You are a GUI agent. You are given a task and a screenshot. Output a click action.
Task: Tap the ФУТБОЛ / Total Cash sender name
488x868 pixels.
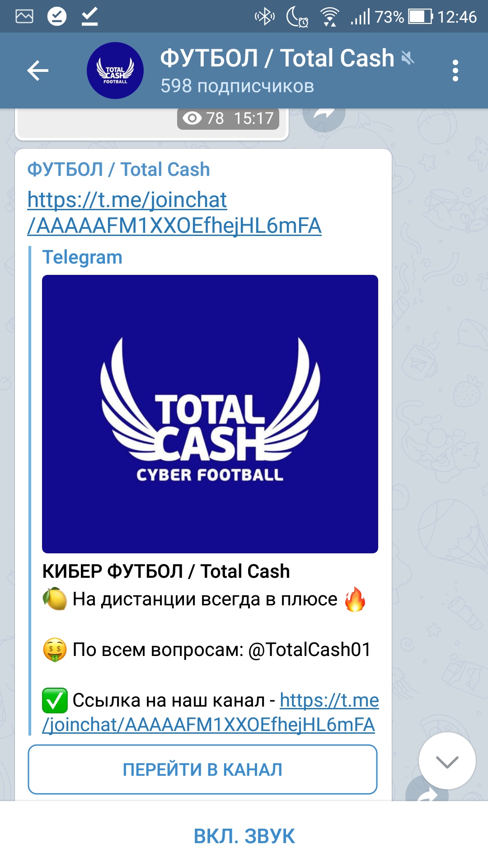click(x=118, y=170)
